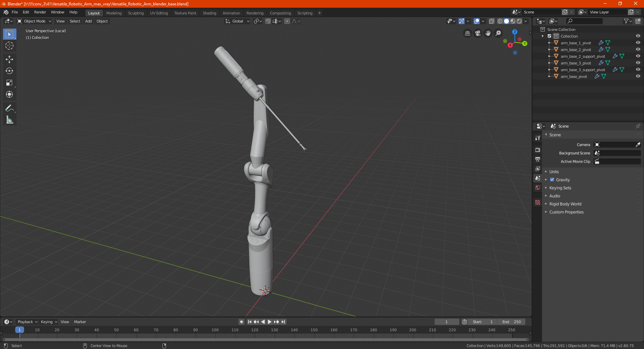The height and width of the screenshot is (349, 644).
Task: Activate the Move tool
Action: click(9, 59)
